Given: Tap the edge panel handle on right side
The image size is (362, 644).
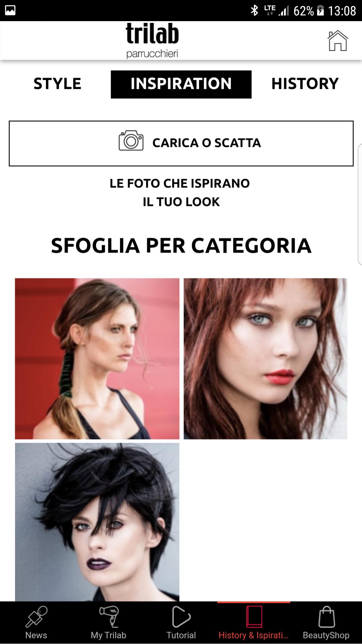Looking at the screenshot, I should (x=360, y=204).
